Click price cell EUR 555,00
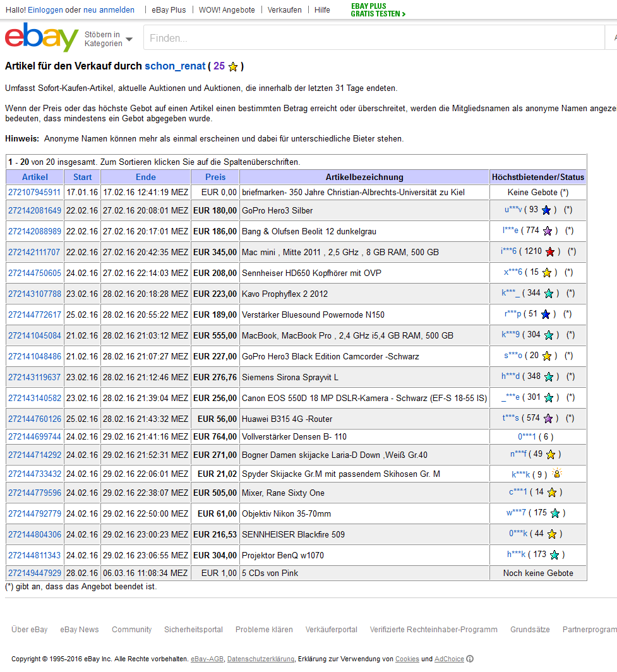The width and height of the screenshot is (617, 672). tap(215, 335)
